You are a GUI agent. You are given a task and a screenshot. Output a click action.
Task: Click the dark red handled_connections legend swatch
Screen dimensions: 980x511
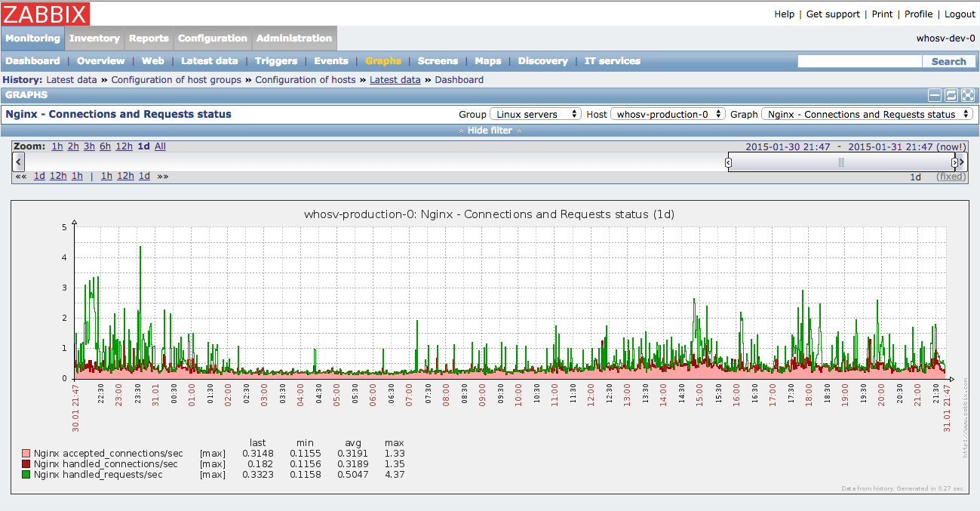coord(26,464)
